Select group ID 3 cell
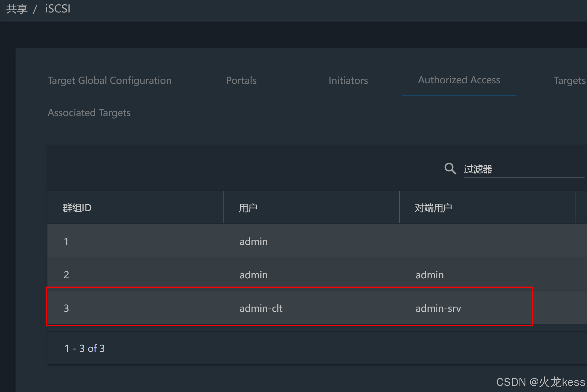587x392 pixels. coord(66,308)
